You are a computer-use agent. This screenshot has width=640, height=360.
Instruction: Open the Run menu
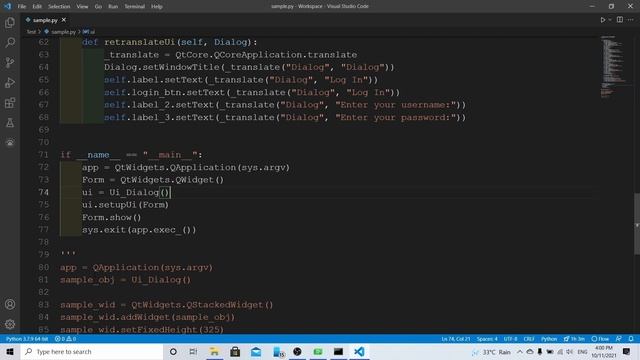tap(113, 7)
